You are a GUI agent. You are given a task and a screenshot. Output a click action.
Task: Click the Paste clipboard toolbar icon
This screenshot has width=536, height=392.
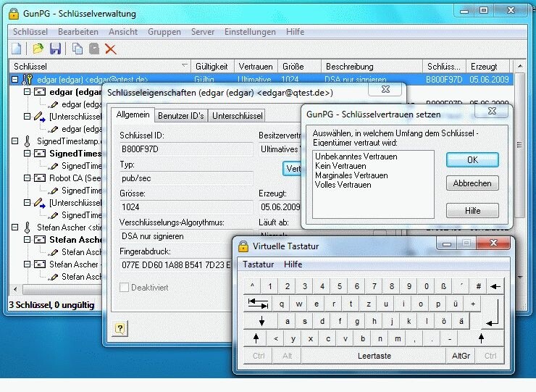pyautogui.click(x=94, y=49)
